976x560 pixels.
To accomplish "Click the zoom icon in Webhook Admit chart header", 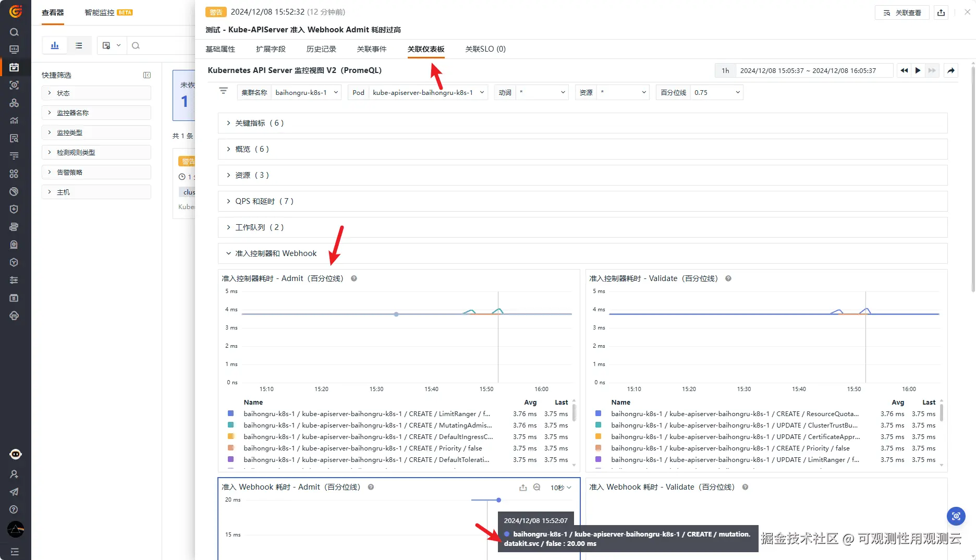I will pyautogui.click(x=536, y=488).
